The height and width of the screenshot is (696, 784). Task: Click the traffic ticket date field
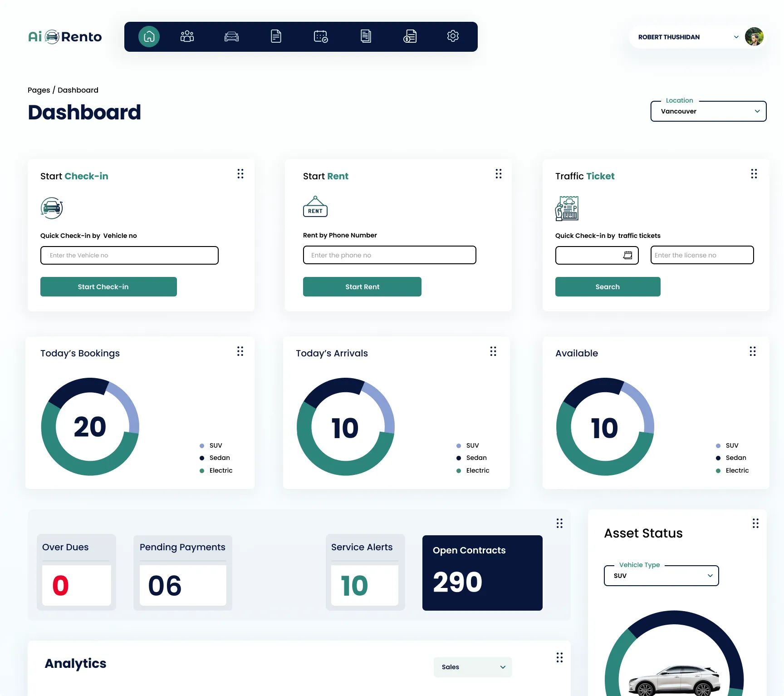point(597,255)
